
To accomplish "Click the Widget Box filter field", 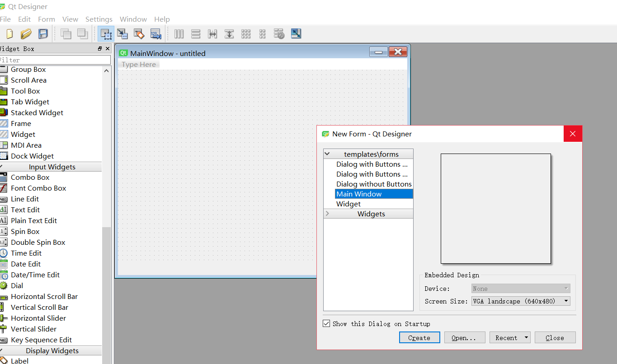I will coord(55,60).
